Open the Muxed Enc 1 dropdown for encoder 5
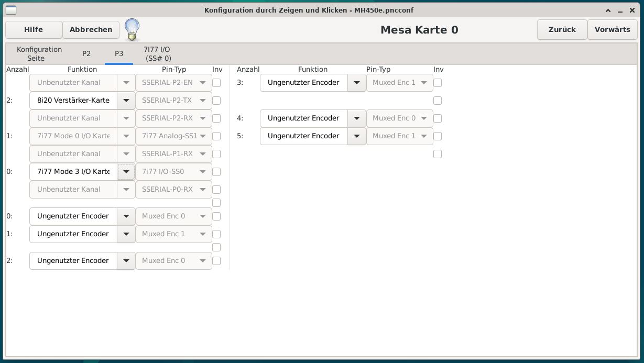 click(400, 136)
